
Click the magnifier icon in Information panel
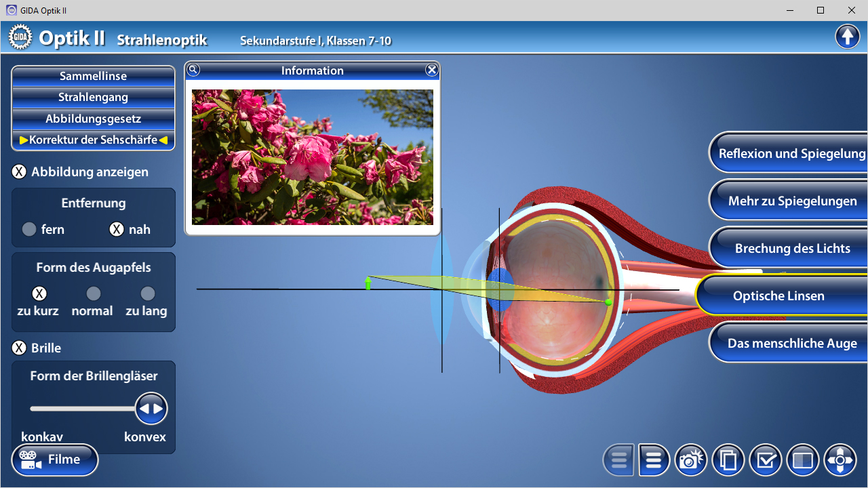[193, 70]
